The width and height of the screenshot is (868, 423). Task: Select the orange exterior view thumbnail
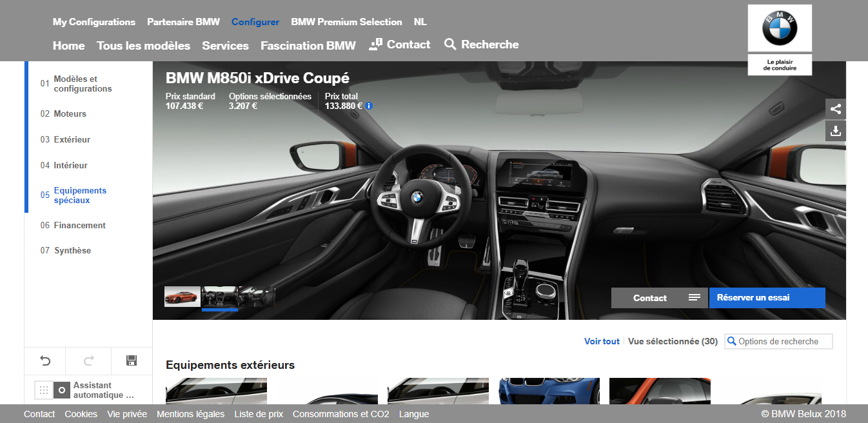182,297
